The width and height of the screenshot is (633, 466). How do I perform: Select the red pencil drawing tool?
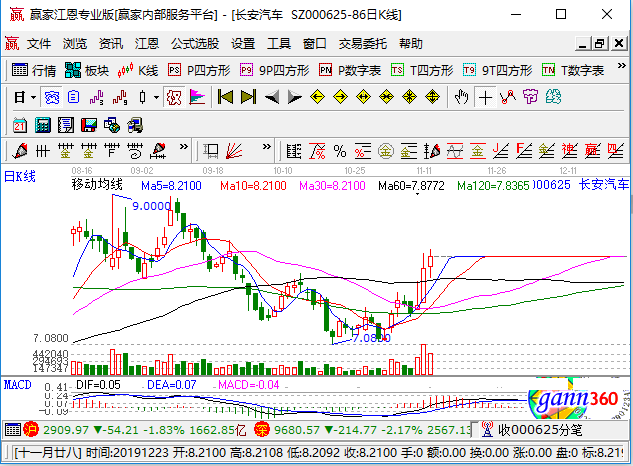click(x=20, y=151)
